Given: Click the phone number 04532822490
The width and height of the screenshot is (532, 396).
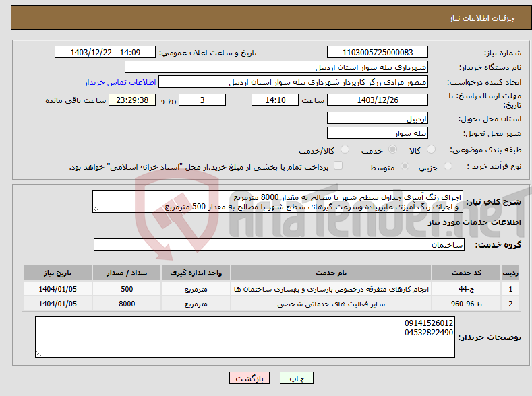Looking at the screenshot, I should [x=429, y=332].
